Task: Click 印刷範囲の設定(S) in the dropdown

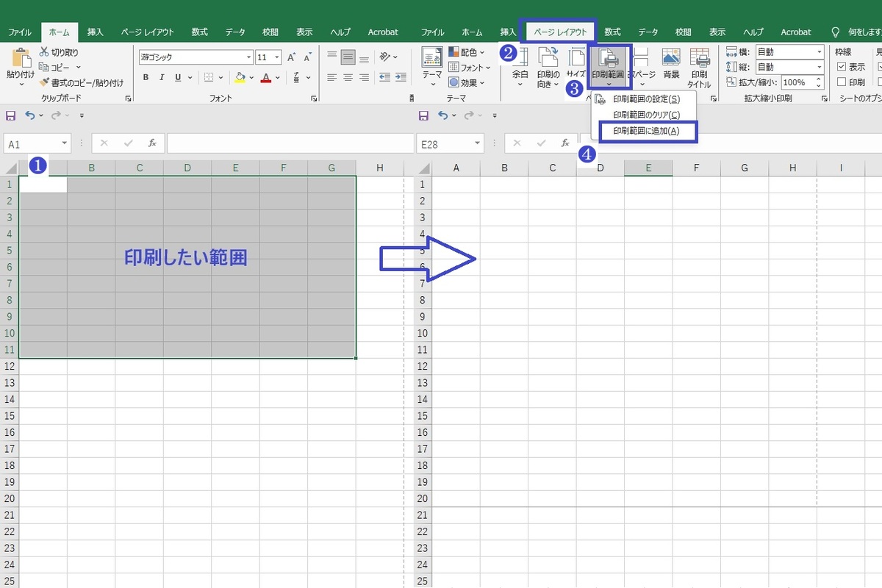Action: click(645, 98)
